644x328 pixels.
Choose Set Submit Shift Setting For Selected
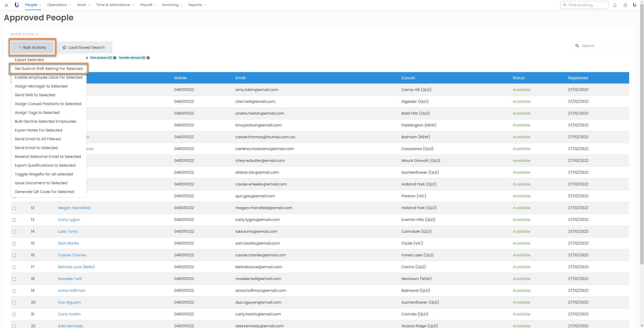[x=49, y=69]
